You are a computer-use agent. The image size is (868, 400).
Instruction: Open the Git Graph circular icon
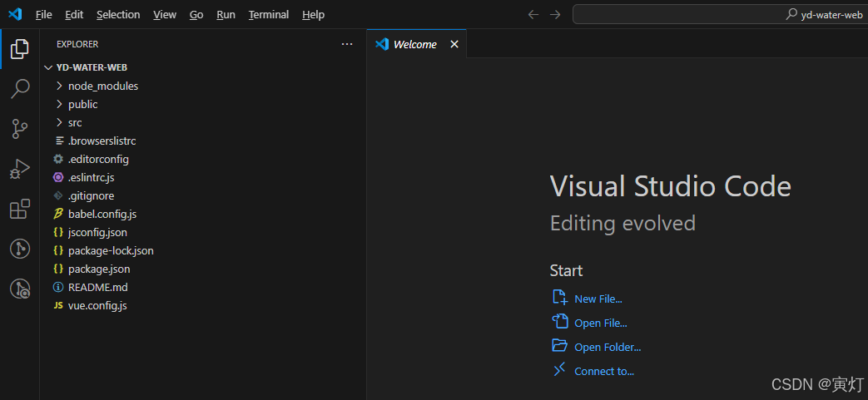tap(20, 249)
